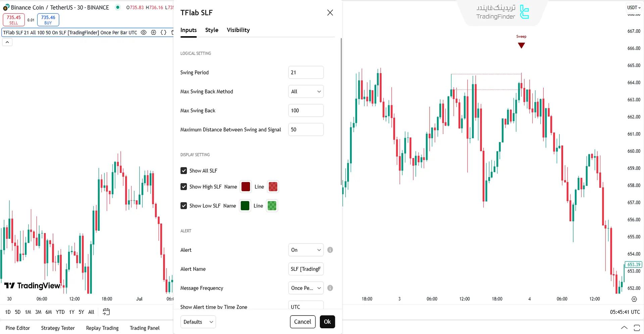Image resolution: width=644 pixels, height=334 pixels.
Task: Toggle Show High SLF checkbox
Action: pyautogui.click(x=184, y=187)
